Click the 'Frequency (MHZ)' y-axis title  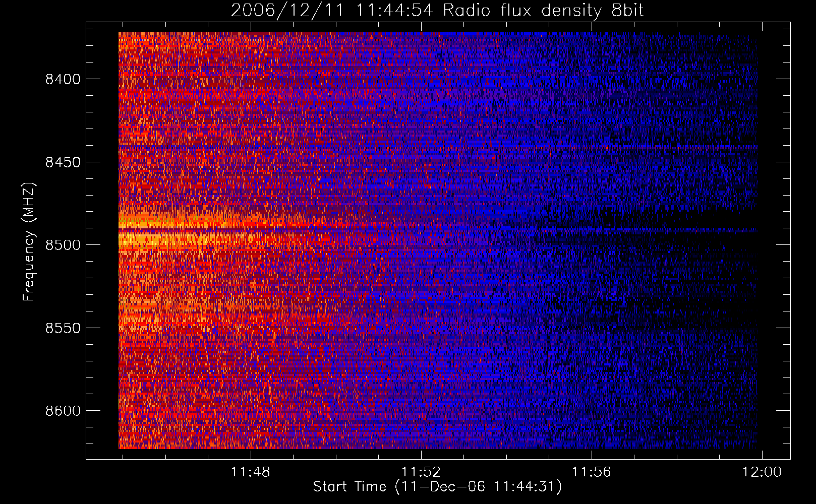pos(29,242)
